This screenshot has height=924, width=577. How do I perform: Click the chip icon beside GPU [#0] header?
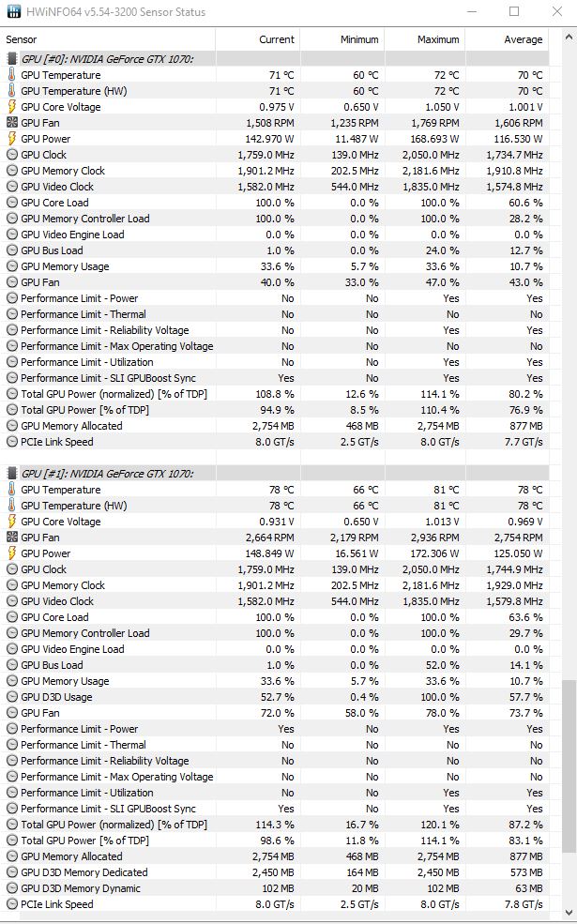[12, 59]
